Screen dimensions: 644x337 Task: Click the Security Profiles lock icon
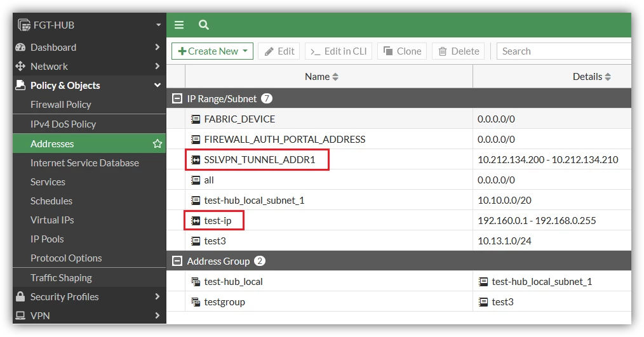point(20,296)
